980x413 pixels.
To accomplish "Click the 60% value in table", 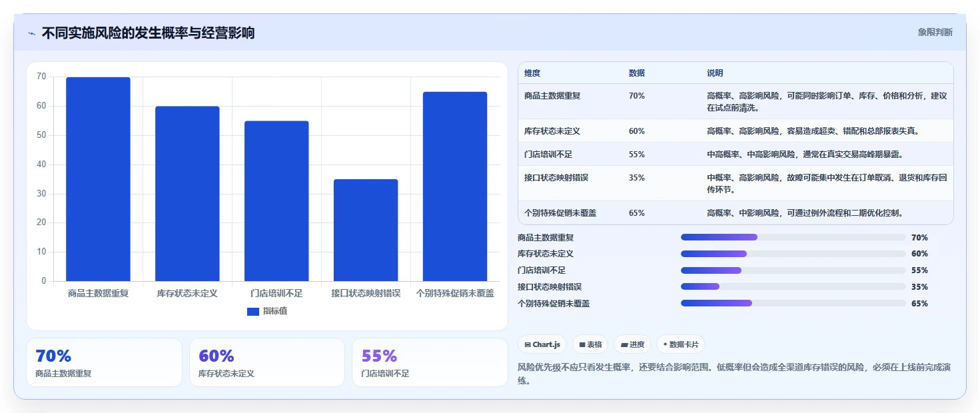I will point(637,131).
